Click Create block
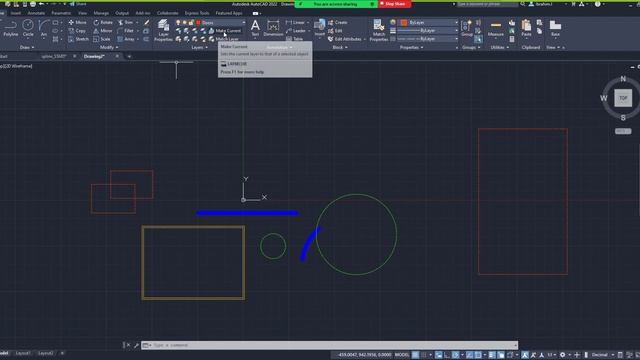 pos(338,22)
